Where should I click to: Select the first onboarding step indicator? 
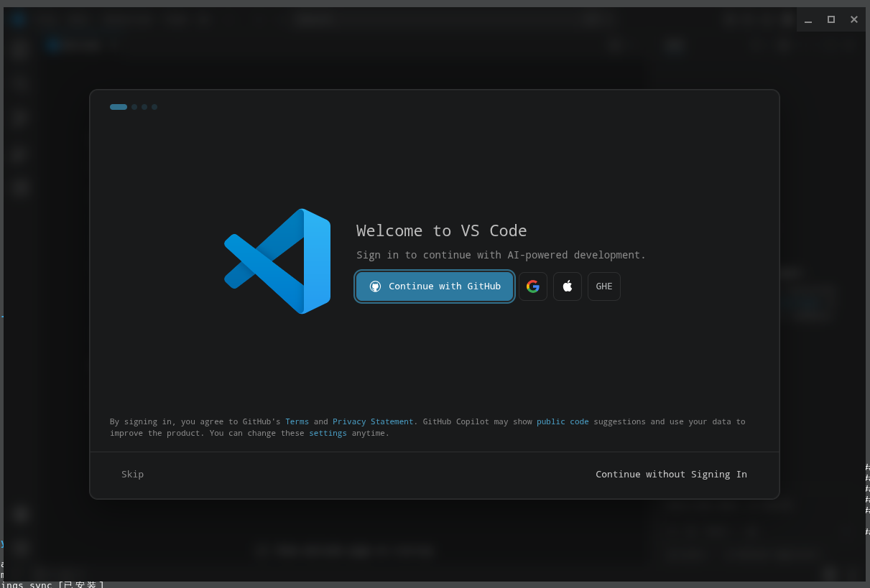point(119,107)
